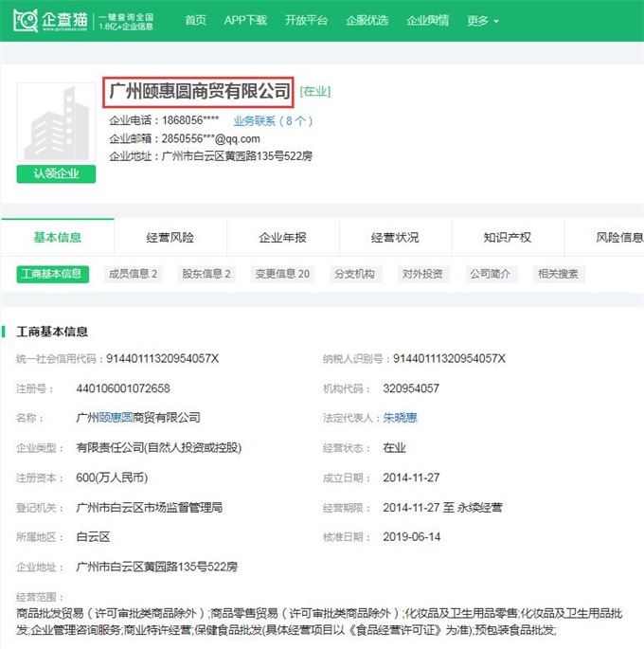Viewport: 644px width, 649px height.
Task: Open 开放平台 in the top navigation
Action: tap(306, 20)
